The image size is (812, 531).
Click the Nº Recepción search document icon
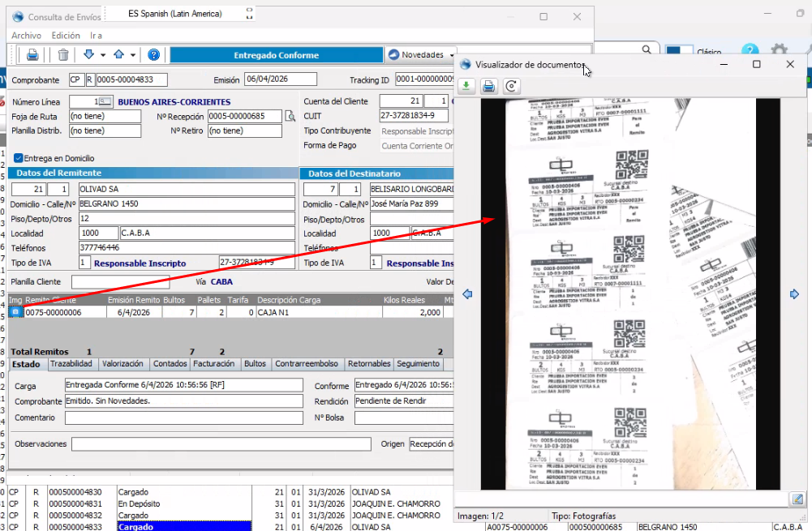click(x=290, y=116)
